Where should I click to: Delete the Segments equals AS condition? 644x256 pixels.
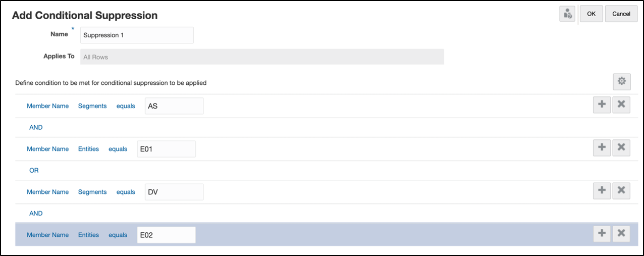coord(621,105)
